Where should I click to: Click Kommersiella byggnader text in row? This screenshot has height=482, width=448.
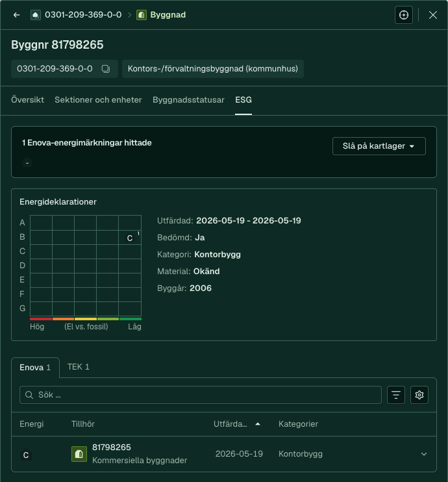click(140, 460)
